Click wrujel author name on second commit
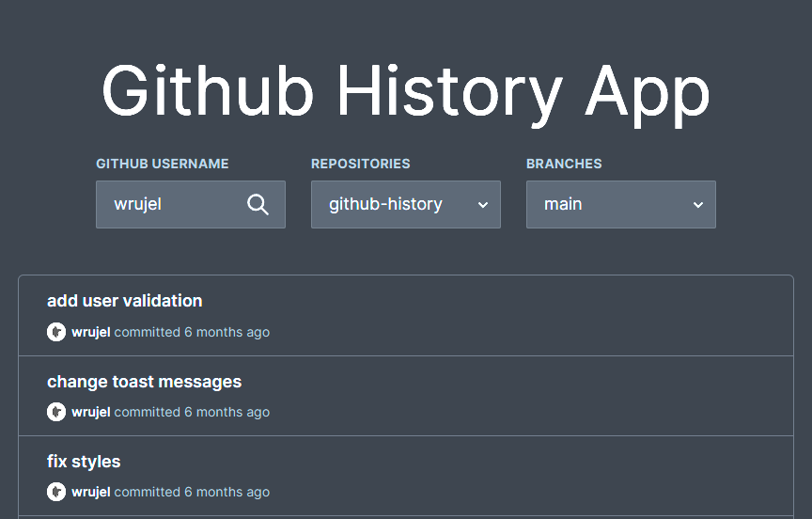Screen dimensions: 812x519 [x=91, y=413]
